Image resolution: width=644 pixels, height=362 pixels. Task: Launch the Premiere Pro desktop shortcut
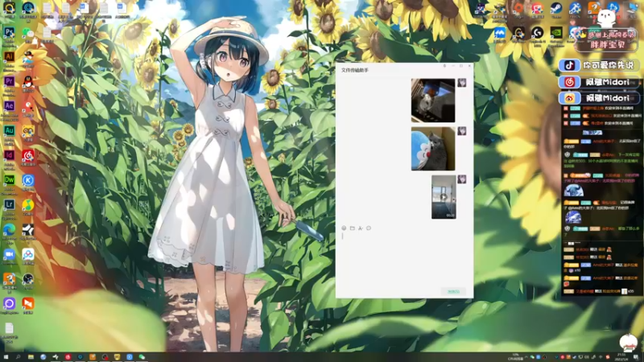click(x=9, y=81)
